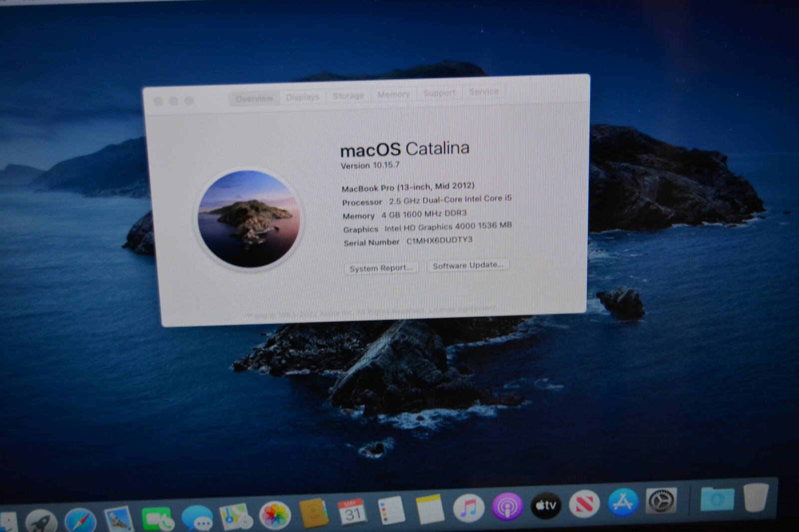Image resolution: width=799 pixels, height=532 pixels.
Task: Go to the Support tab
Action: tap(439, 93)
